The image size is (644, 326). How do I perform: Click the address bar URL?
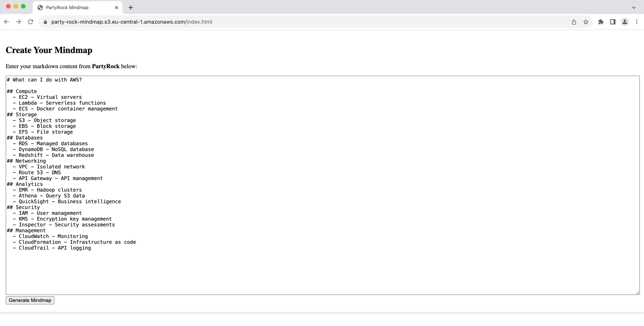coord(132,22)
